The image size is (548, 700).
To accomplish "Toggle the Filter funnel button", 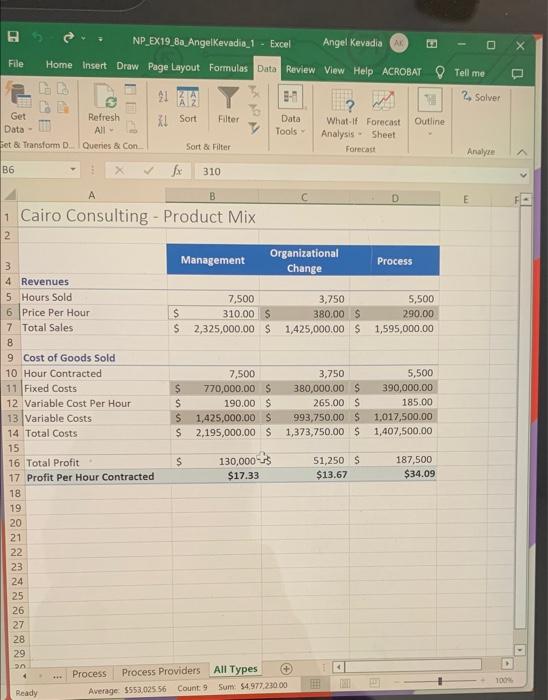I will coord(228,105).
